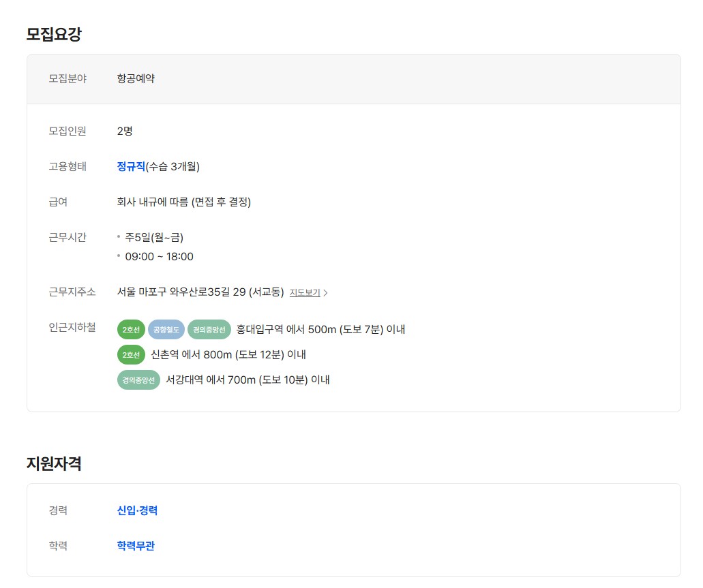
Task: Click the blue 정규직 employment type
Action: 131,166
